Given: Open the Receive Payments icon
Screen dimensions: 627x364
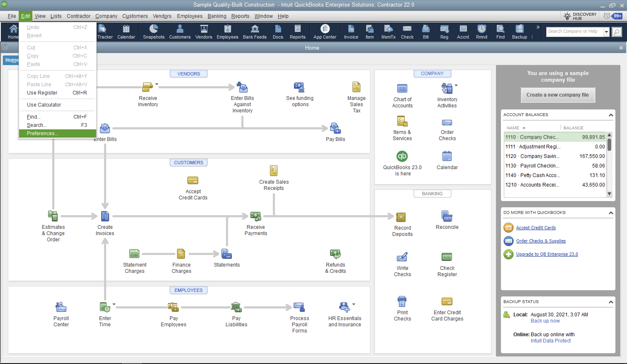Looking at the screenshot, I should 255,216.
